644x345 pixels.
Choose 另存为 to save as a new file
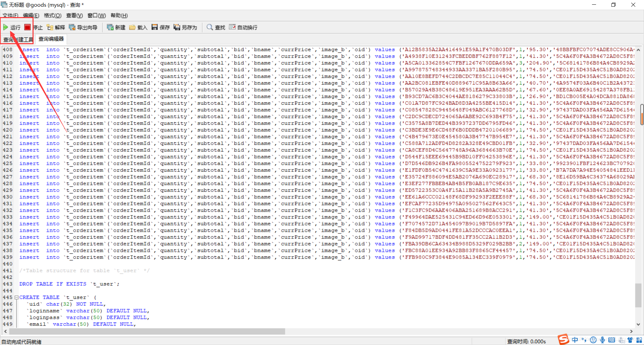[x=185, y=27]
